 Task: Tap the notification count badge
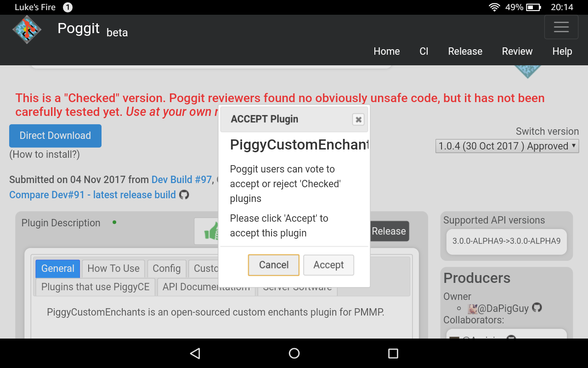(68, 7)
